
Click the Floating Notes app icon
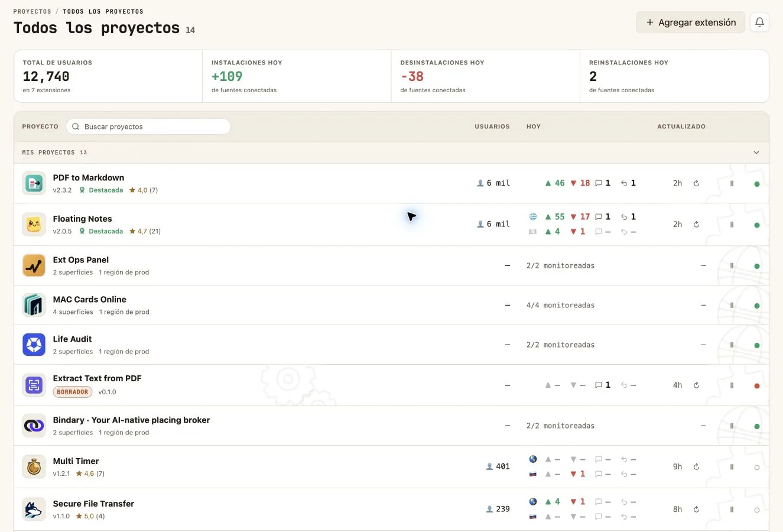click(34, 225)
